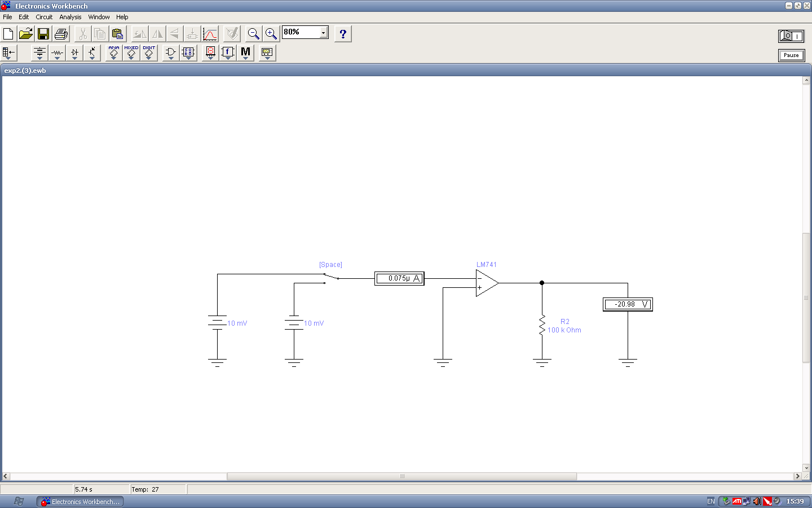Flip component horizontally
Image resolution: width=812 pixels, height=508 pixels.
pos(157,34)
